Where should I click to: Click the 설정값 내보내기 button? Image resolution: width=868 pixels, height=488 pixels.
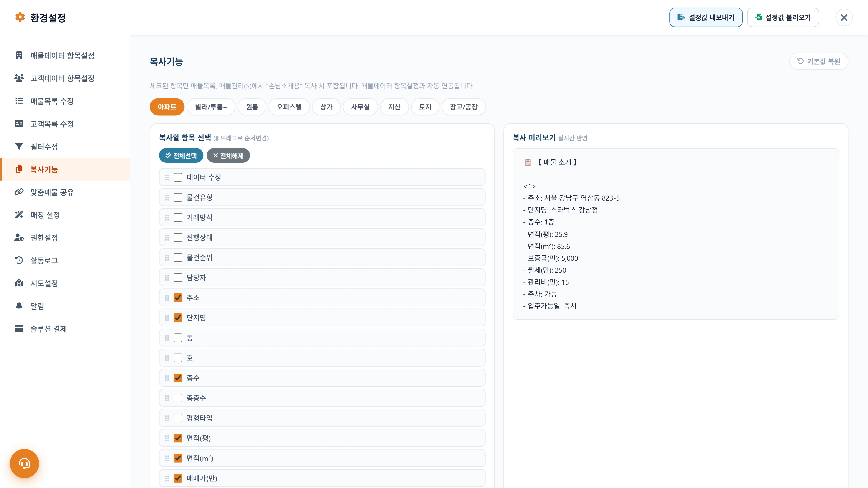(x=706, y=17)
